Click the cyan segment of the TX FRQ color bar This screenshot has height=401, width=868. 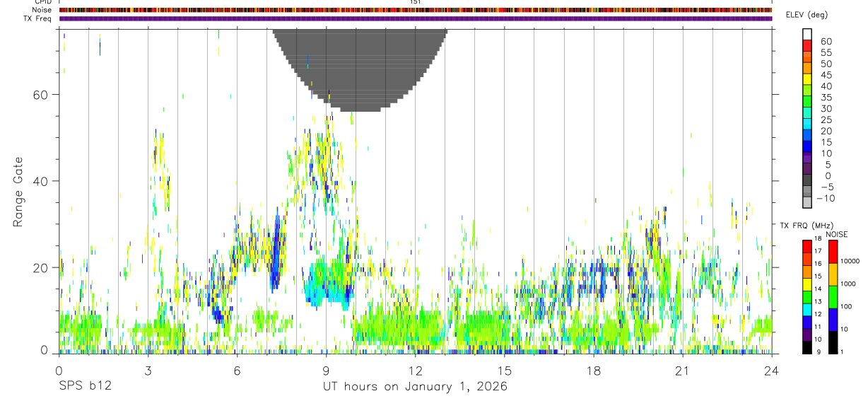click(x=807, y=310)
